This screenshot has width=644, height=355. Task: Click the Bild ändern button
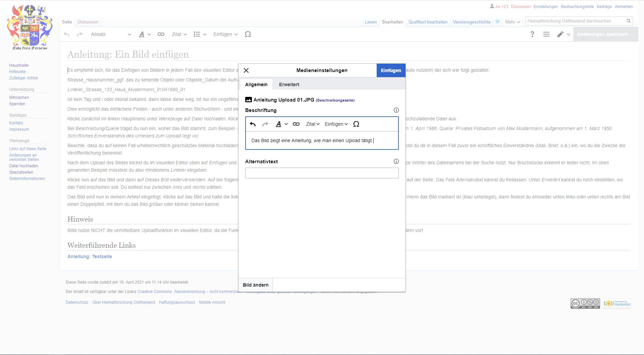[x=256, y=285]
